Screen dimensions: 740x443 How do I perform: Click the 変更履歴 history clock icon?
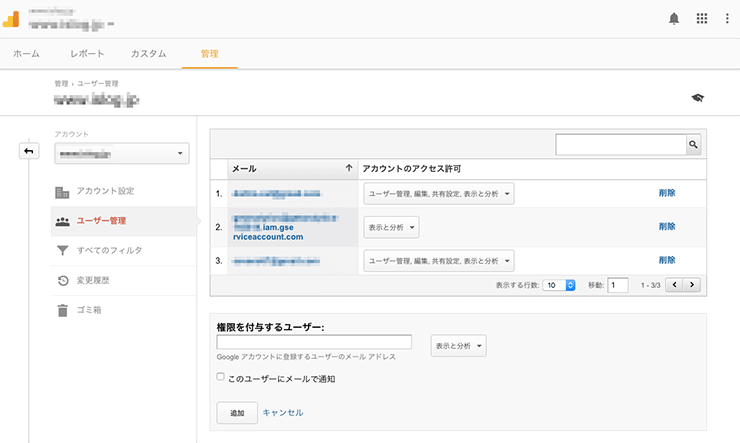click(63, 281)
